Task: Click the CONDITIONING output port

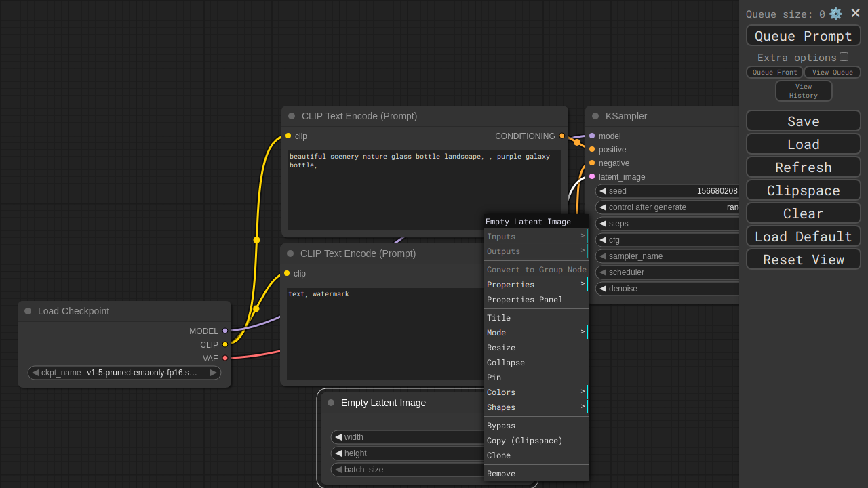Action: 561,136
